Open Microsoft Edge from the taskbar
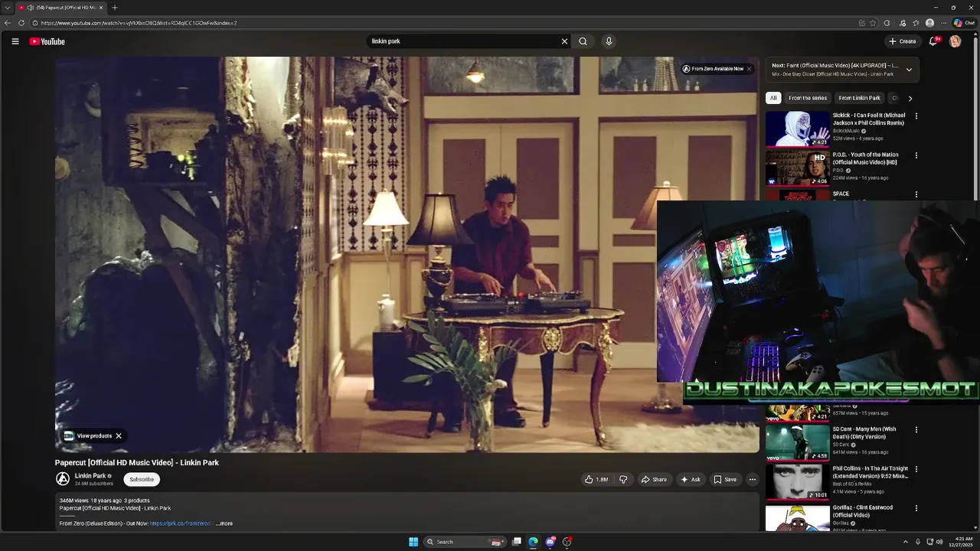Screen dimensions: 980x551 534,542
